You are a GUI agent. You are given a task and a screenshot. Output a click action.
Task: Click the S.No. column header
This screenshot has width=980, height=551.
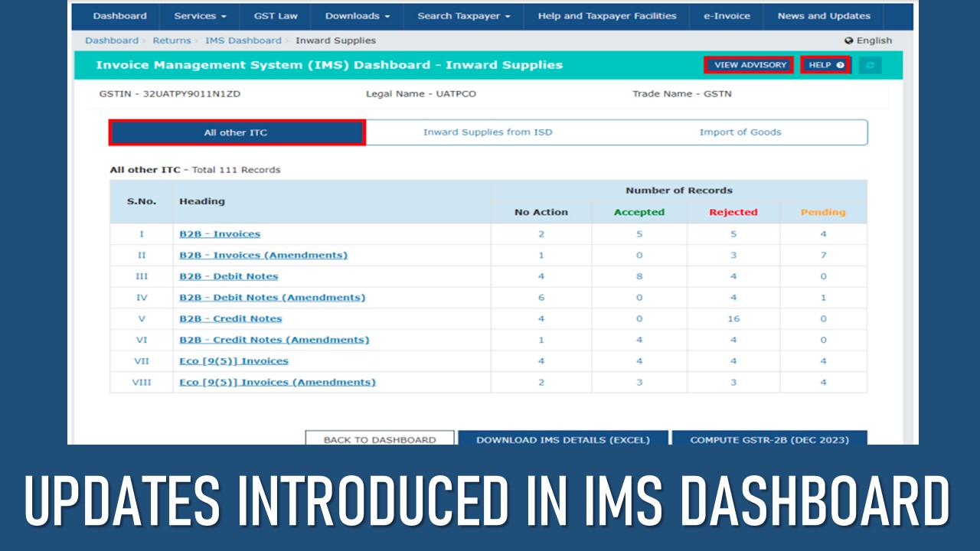point(142,201)
